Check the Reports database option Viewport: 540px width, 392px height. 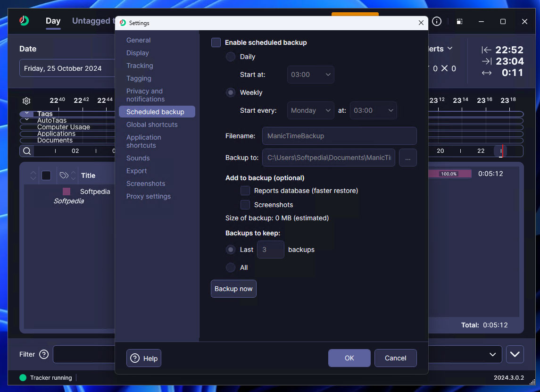(245, 191)
